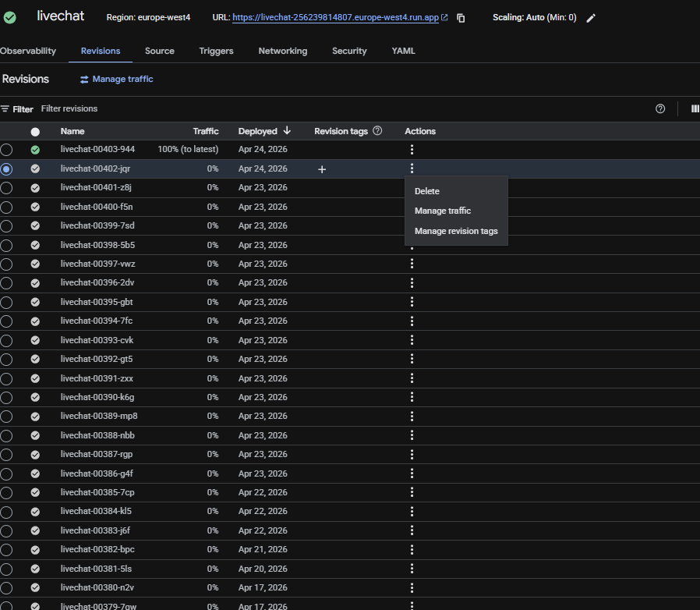Open actions menu for livechat-00403-944
700x610 pixels.
coord(412,149)
